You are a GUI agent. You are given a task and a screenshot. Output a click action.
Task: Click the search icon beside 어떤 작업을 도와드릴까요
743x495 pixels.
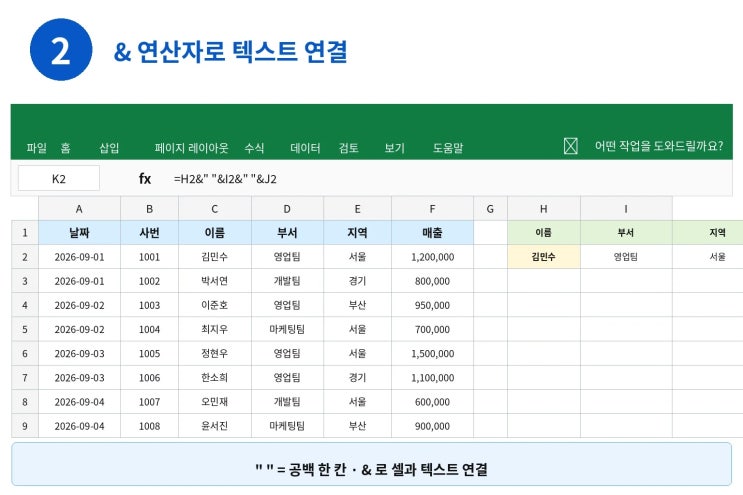(571, 146)
